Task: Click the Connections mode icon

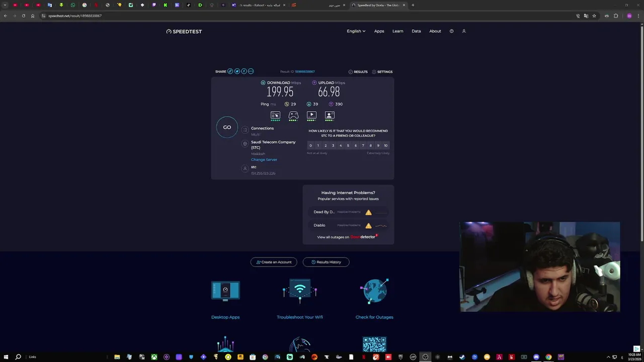Action: pos(245,130)
